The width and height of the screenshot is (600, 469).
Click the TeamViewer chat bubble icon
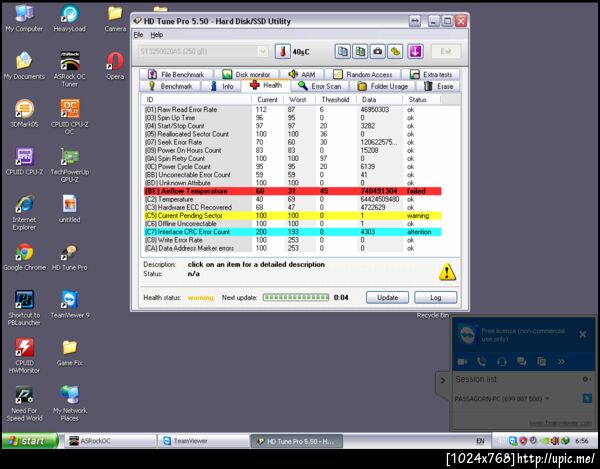[521, 361]
